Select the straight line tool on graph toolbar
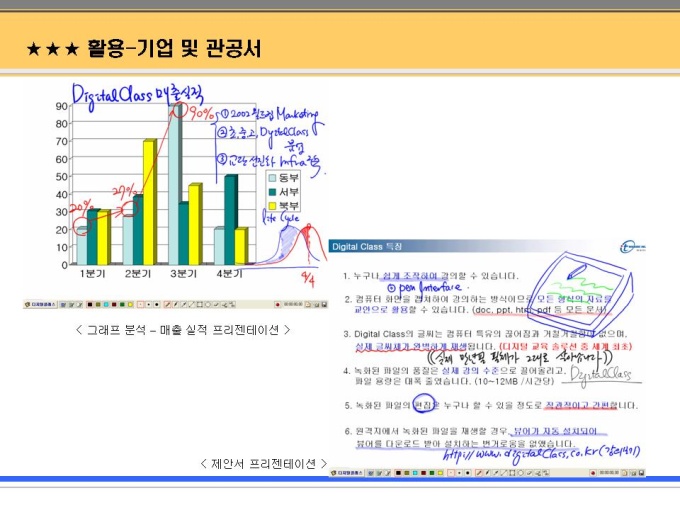The image size is (680, 510). (192, 304)
